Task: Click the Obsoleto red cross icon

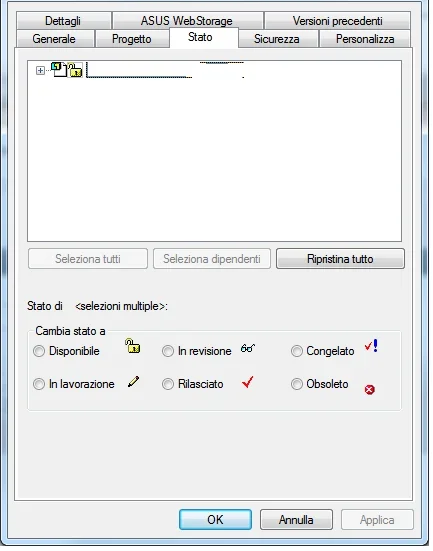Action: click(369, 390)
